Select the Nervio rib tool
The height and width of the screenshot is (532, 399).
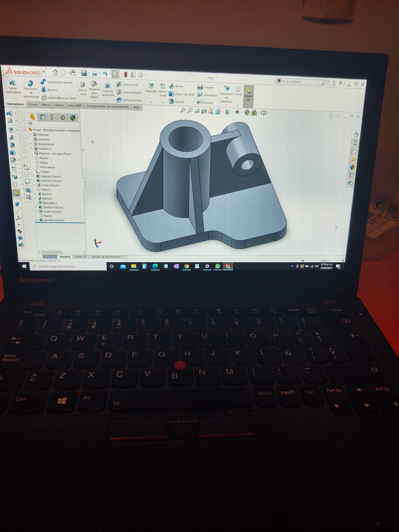pyautogui.click(x=176, y=86)
